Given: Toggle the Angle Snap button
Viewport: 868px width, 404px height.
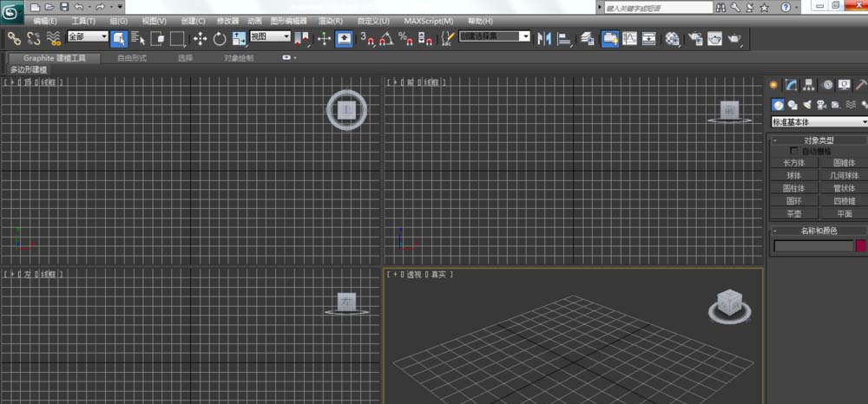Looking at the screenshot, I should point(385,38).
